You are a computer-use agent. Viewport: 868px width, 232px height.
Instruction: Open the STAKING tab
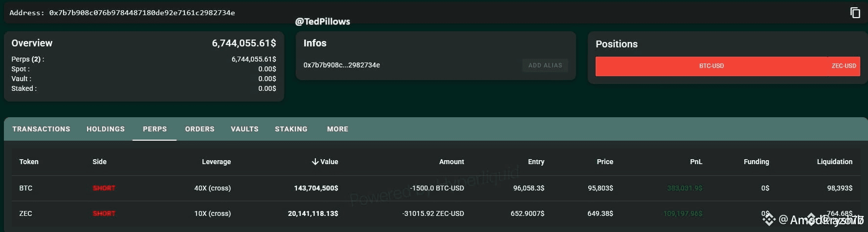click(291, 129)
